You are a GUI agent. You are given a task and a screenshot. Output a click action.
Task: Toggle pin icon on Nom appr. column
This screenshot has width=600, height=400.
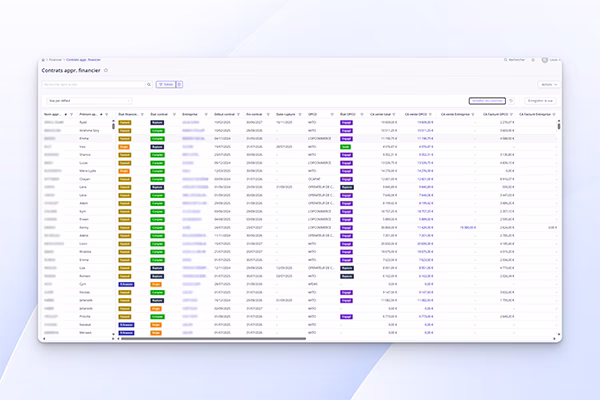click(66, 114)
